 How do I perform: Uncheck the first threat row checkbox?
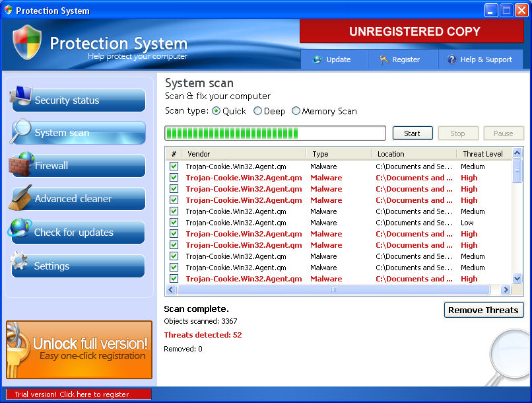(x=174, y=166)
